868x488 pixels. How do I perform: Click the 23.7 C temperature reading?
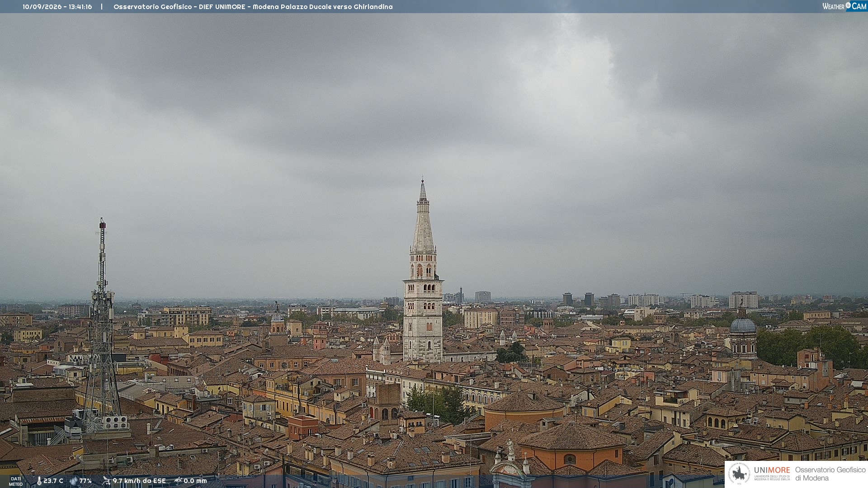53,481
